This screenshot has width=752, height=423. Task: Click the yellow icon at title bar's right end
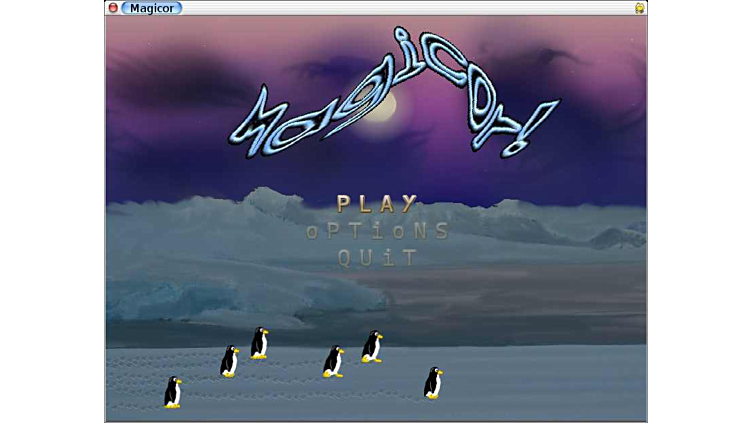point(639,8)
